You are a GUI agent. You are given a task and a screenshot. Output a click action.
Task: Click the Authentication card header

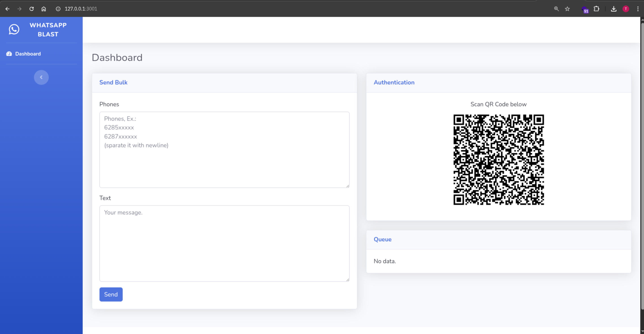coord(499,83)
